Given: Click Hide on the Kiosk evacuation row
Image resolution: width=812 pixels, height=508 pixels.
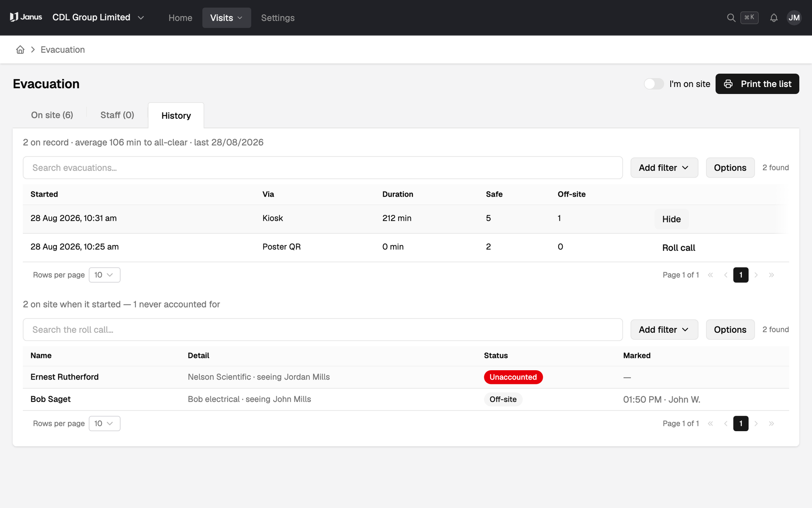Looking at the screenshot, I should coord(672,219).
